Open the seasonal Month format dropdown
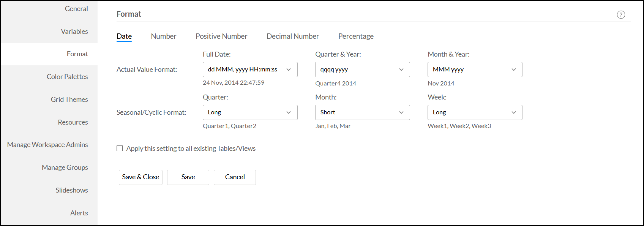Image resolution: width=644 pixels, height=226 pixels. [x=362, y=112]
